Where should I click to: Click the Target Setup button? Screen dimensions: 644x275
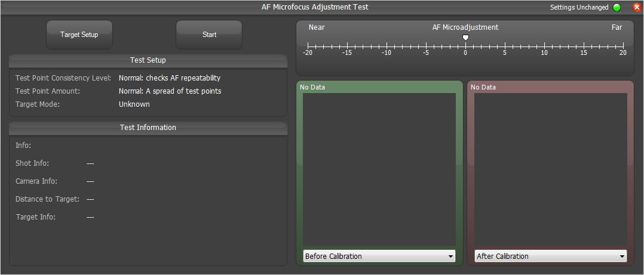(x=79, y=35)
